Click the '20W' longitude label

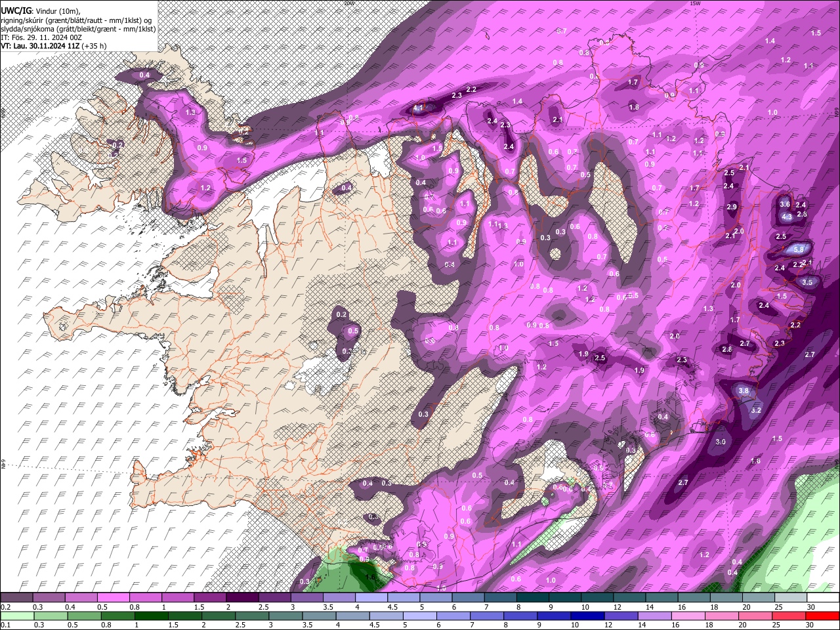coord(348,3)
